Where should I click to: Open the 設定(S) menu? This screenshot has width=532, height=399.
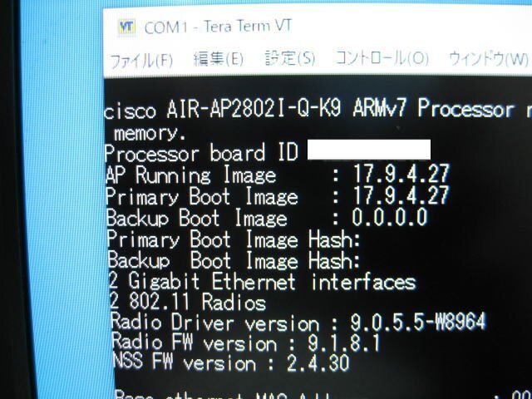coord(290,58)
